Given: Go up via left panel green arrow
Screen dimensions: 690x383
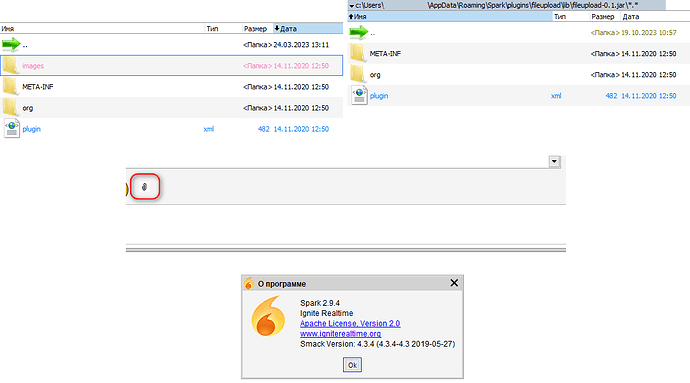Looking at the screenshot, I should pos(11,44).
